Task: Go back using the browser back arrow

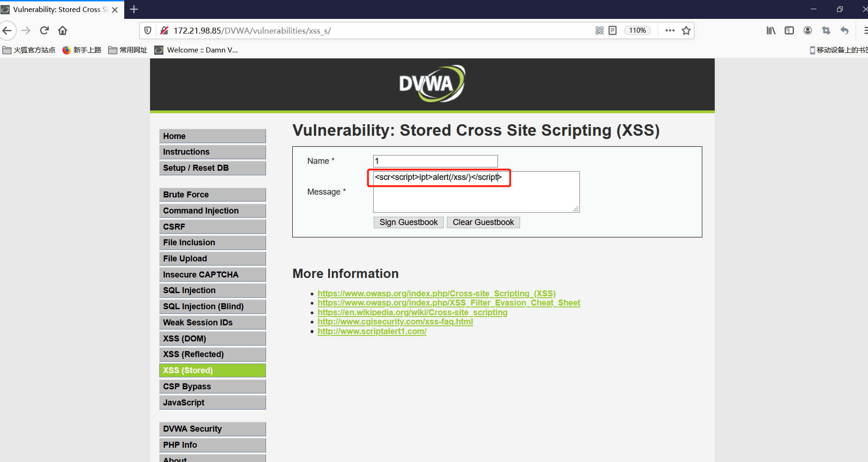Action: 7,30
